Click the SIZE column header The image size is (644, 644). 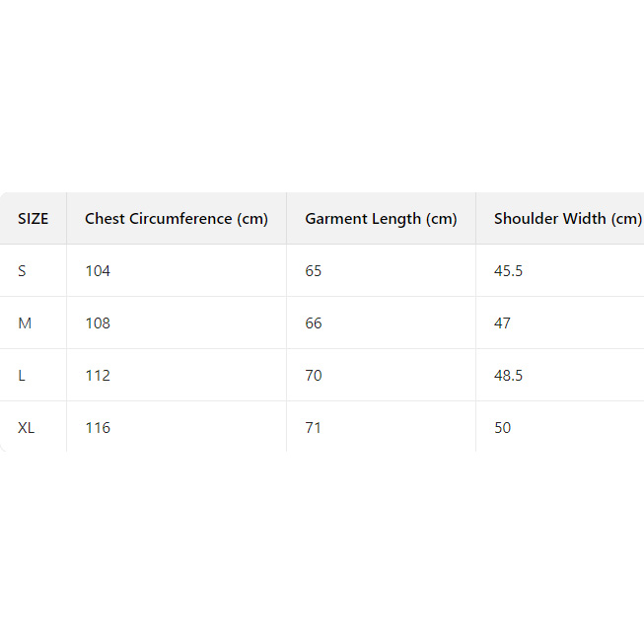click(x=33, y=219)
